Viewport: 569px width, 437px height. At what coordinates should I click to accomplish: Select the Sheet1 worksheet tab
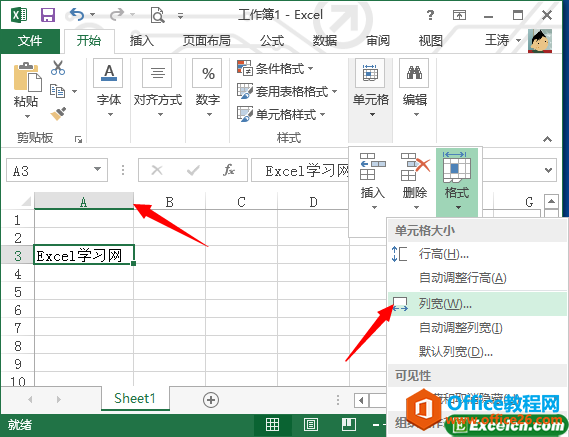pyautogui.click(x=135, y=399)
